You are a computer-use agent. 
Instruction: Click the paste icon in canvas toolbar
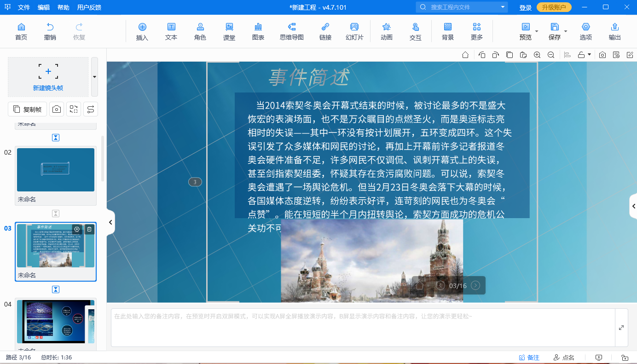[x=523, y=55]
